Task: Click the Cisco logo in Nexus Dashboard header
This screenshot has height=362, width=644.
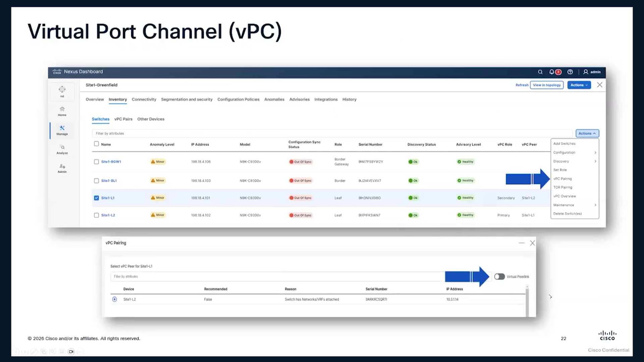Action: [57, 71]
